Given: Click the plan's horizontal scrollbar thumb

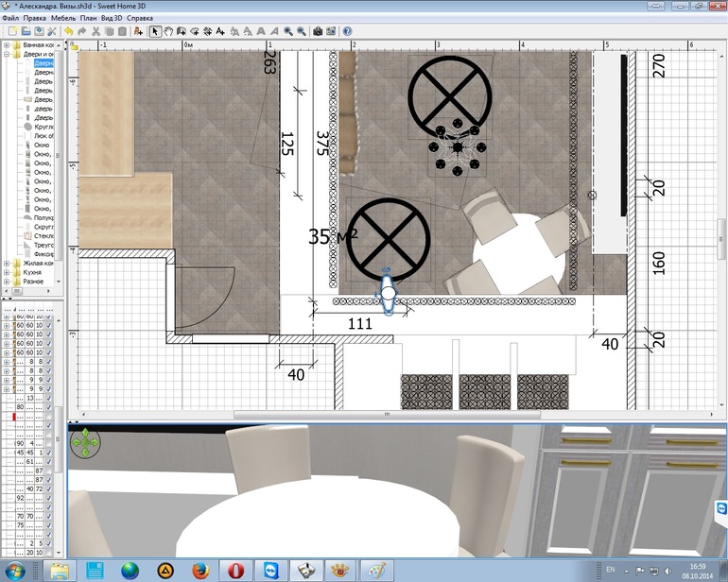Looking at the screenshot, I should pos(387,415).
